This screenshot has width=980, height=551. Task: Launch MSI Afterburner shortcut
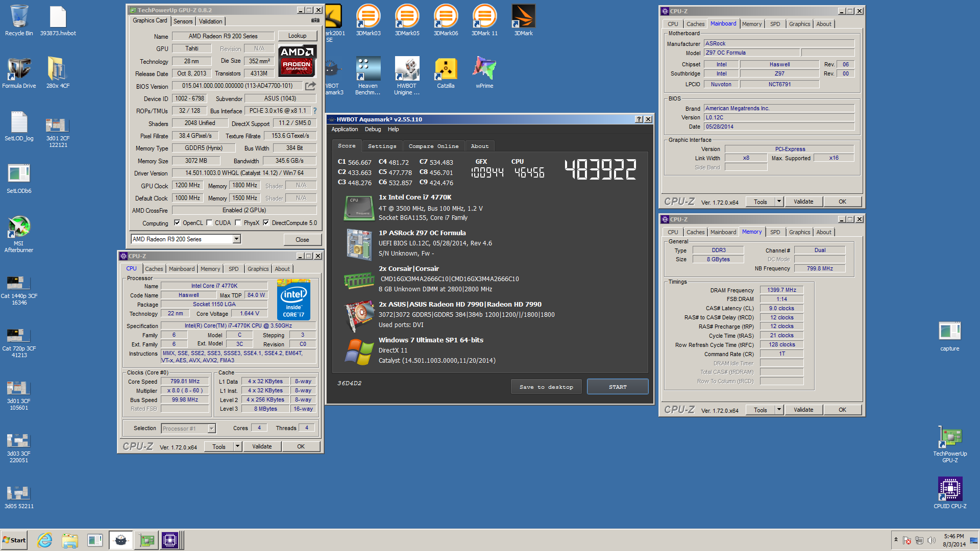coord(19,234)
